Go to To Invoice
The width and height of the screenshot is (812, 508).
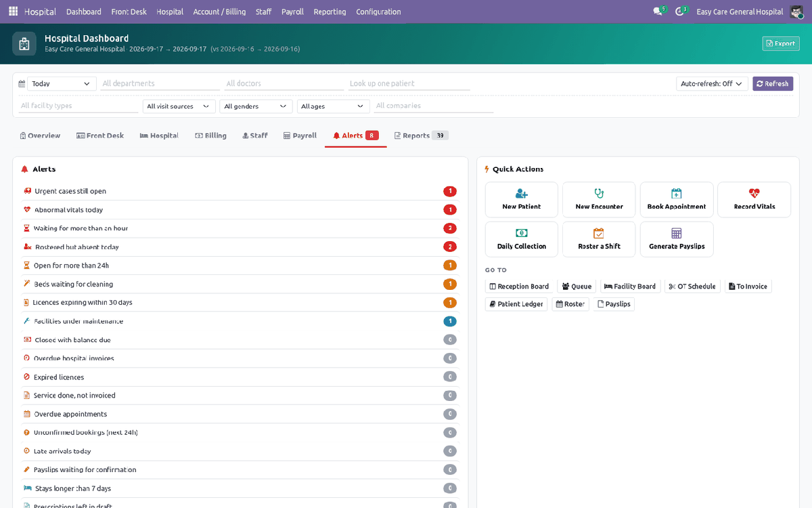(748, 287)
